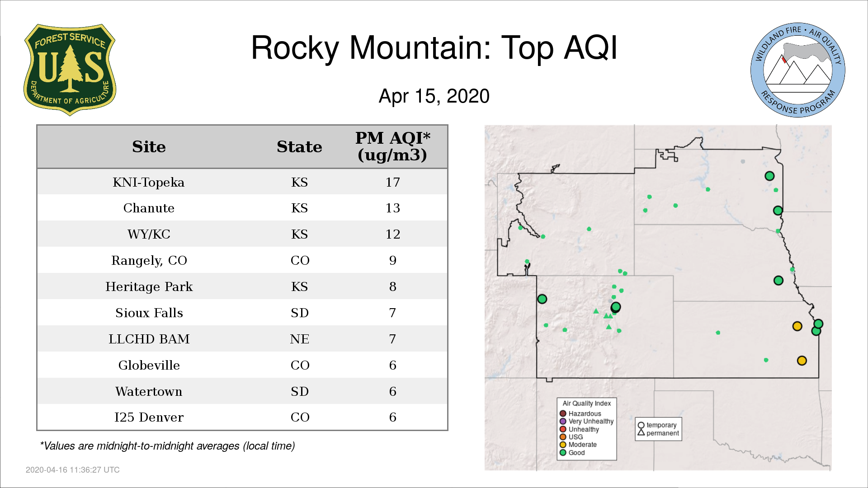The width and height of the screenshot is (868, 488).
Task: Click the 'Rangely, CO' site name
Action: [149, 261]
